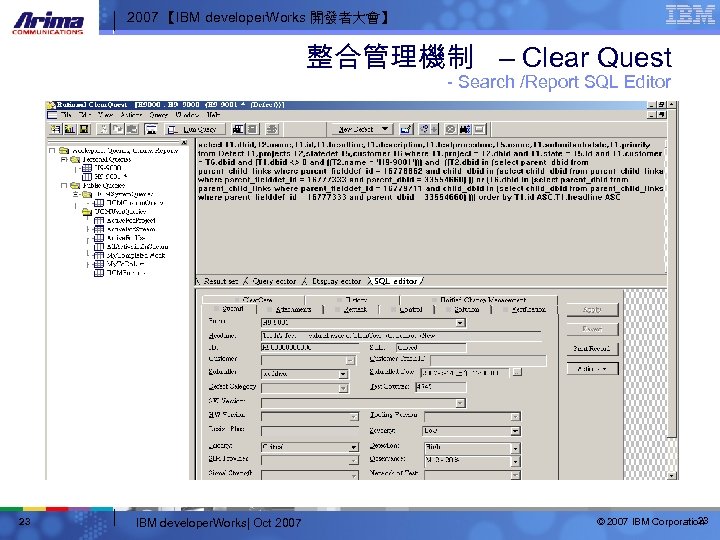The image size is (720, 540).
Task: Click the greyed Revert button
Action: pyautogui.click(x=592, y=329)
